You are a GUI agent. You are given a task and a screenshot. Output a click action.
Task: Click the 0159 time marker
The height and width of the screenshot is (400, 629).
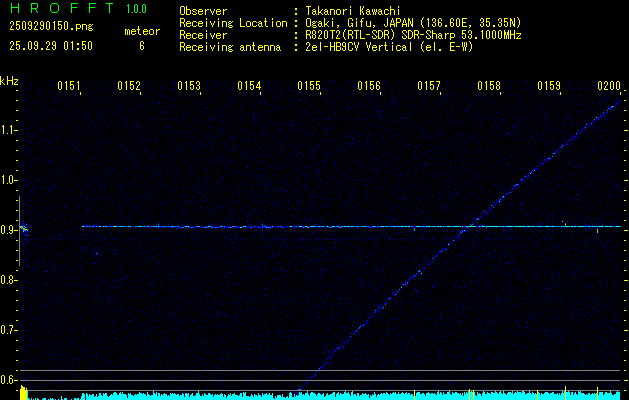point(549,87)
